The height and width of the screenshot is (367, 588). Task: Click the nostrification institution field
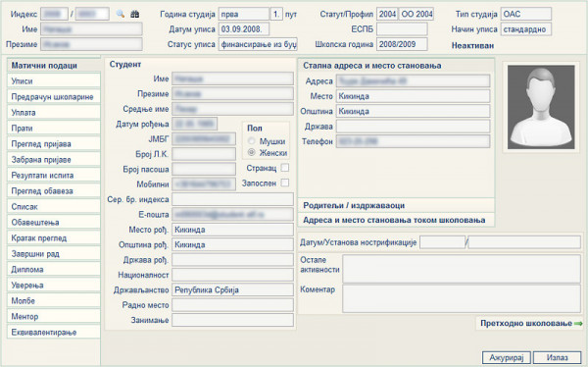tap(524, 242)
